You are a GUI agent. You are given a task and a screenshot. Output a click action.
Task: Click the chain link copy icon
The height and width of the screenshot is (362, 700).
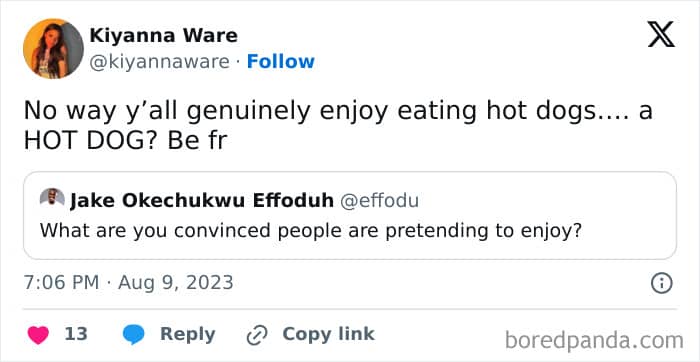(257, 335)
